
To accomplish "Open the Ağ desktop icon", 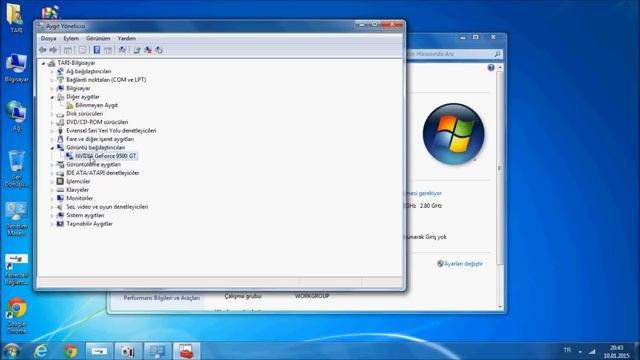I will pos(16,116).
